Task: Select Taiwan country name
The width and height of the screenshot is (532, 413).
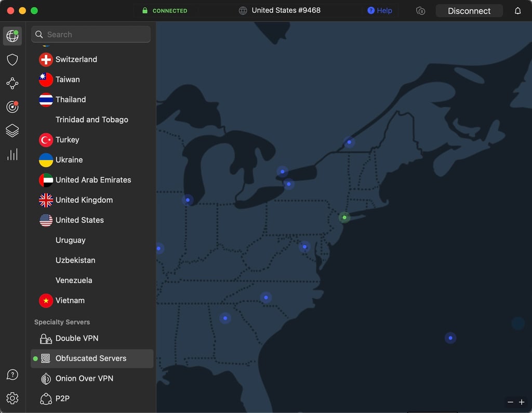Action: pos(68,80)
